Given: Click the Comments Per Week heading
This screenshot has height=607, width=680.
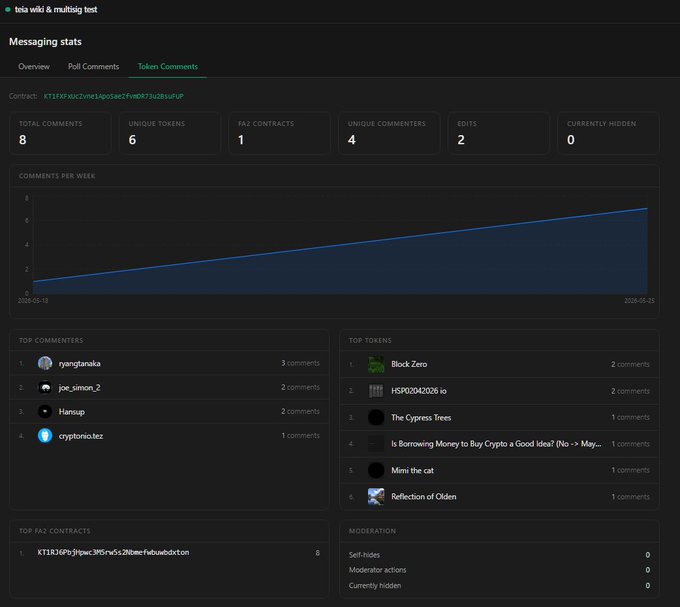Looking at the screenshot, I should pos(57,176).
